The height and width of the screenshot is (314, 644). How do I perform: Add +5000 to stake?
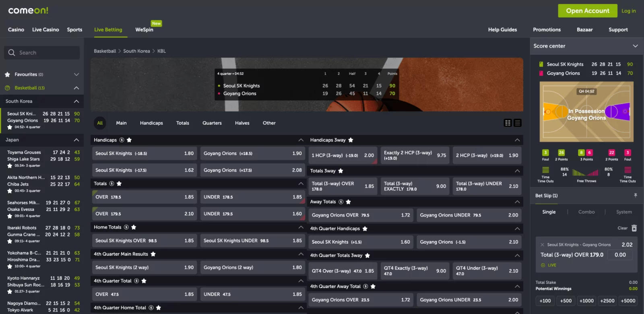point(628,301)
